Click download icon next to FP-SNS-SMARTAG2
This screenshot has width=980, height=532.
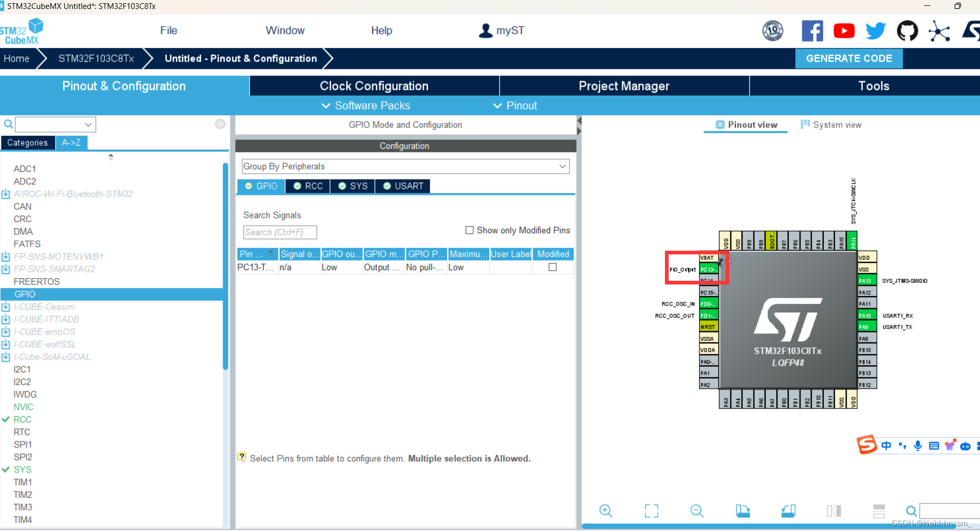[6, 269]
